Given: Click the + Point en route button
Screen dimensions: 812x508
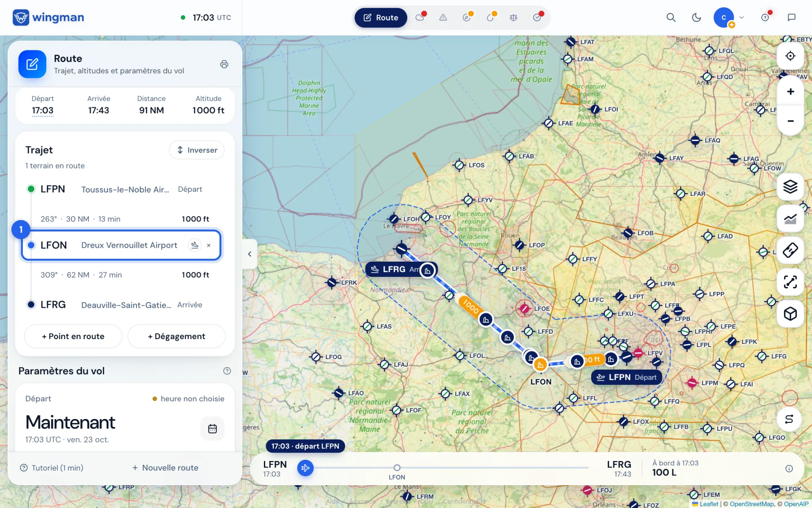Looking at the screenshot, I should click(x=73, y=336).
